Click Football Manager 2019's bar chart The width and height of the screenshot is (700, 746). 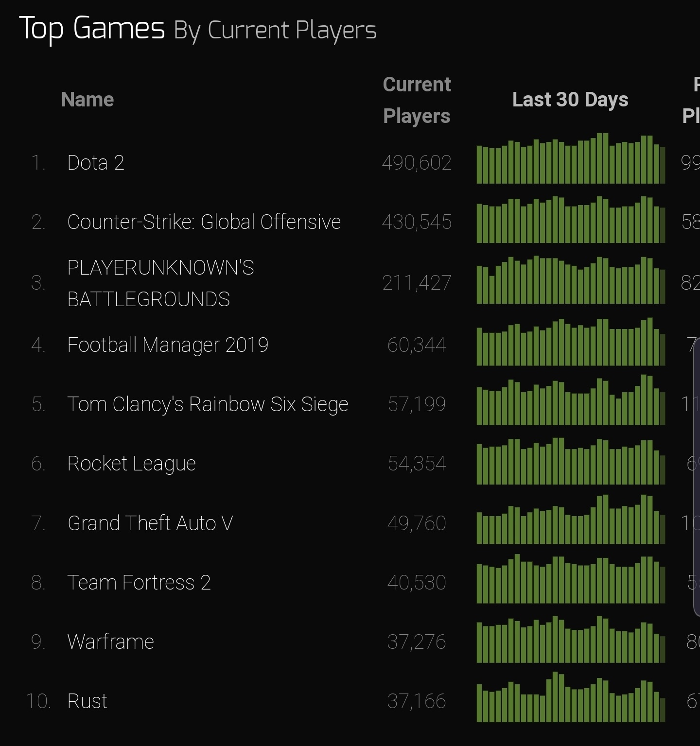571,342
